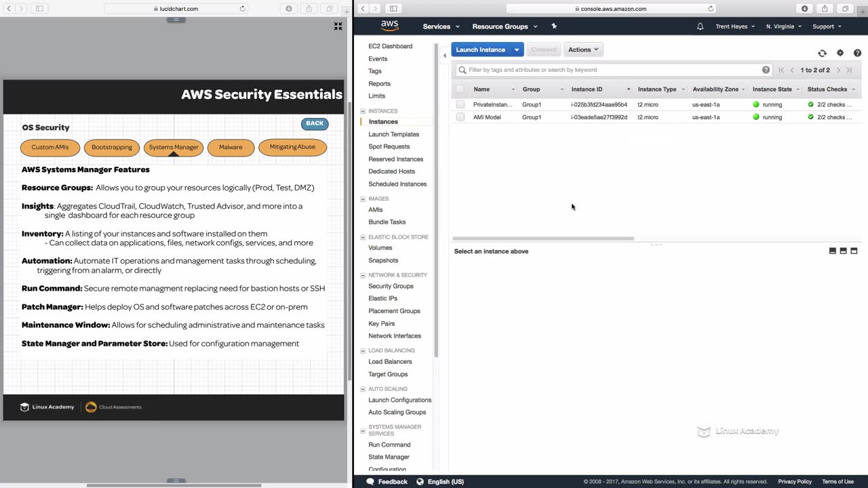Open Run Command in the sidebar
Image resolution: width=868 pixels, height=488 pixels.
pyautogui.click(x=389, y=445)
